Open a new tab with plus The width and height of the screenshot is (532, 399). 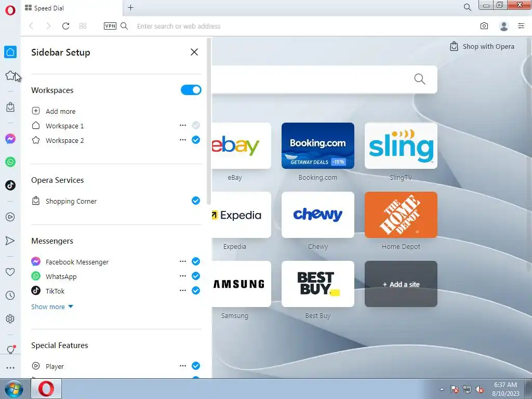point(130,7)
